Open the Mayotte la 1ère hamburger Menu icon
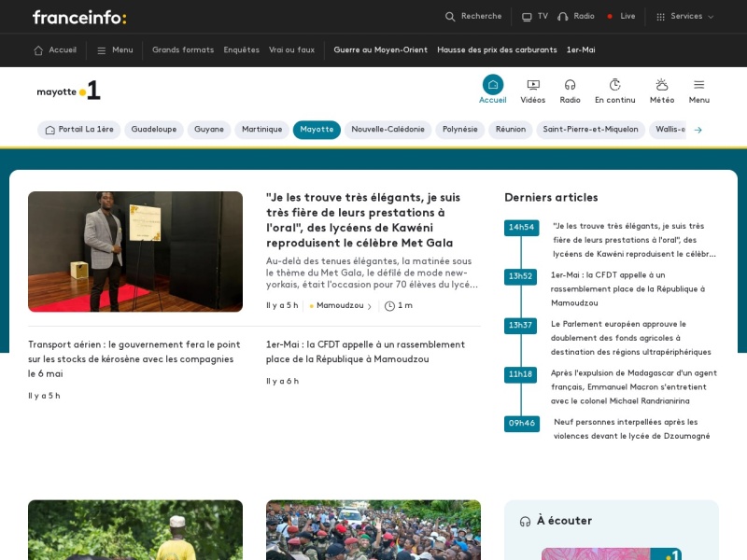Viewport: 747px width, 560px height. point(698,85)
